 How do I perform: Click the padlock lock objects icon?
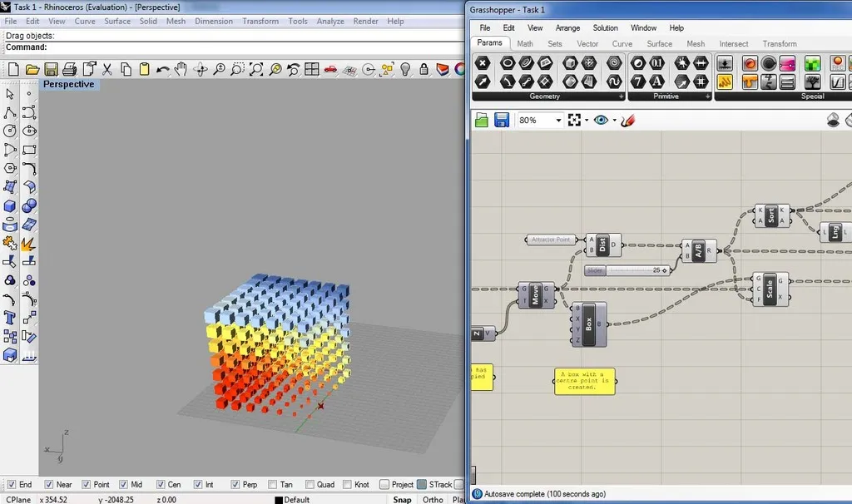[x=424, y=69]
